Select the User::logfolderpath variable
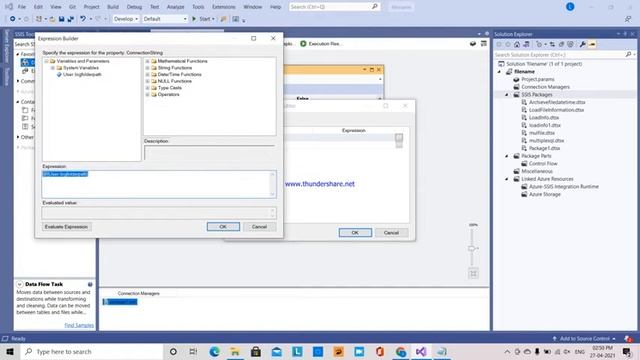The height and width of the screenshot is (360, 640). click(82, 75)
